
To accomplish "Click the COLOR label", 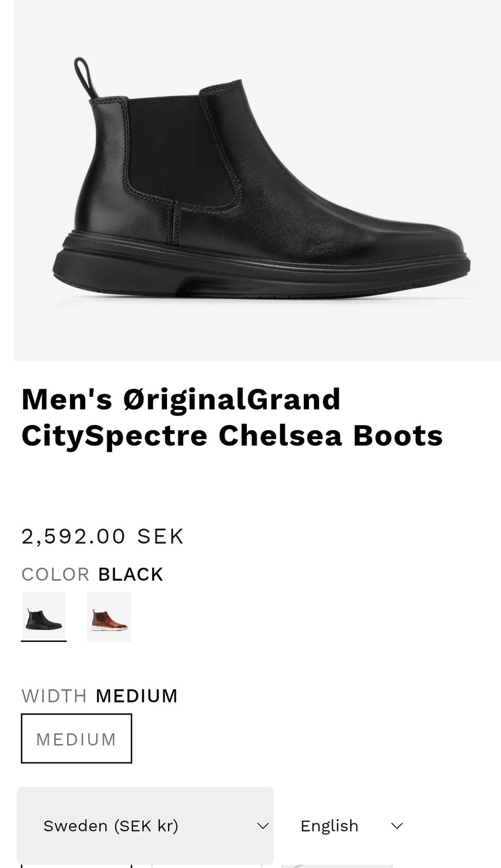I will 55,574.
